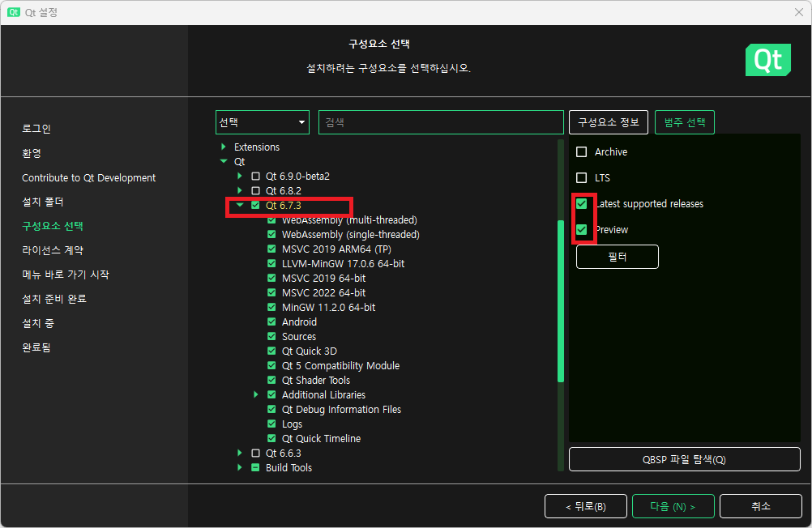This screenshot has width=812, height=528.
Task: Select the MinGW 11.2.0 64-bit label
Action: click(328, 307)
